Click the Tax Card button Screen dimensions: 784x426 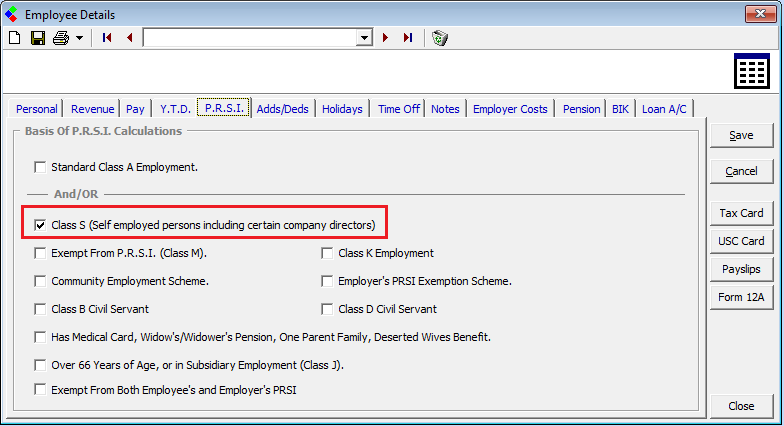(x=741, y=213)
